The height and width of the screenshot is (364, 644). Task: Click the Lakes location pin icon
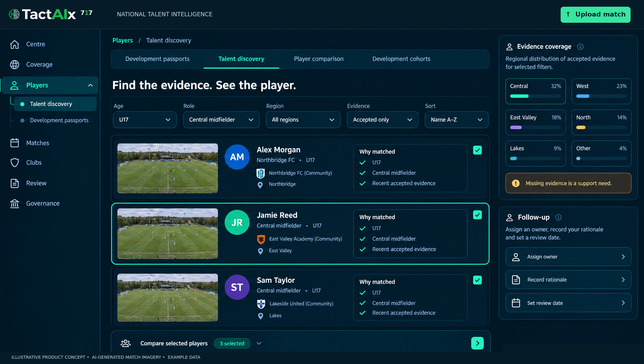pyautogui.click(x=260, y=316)
